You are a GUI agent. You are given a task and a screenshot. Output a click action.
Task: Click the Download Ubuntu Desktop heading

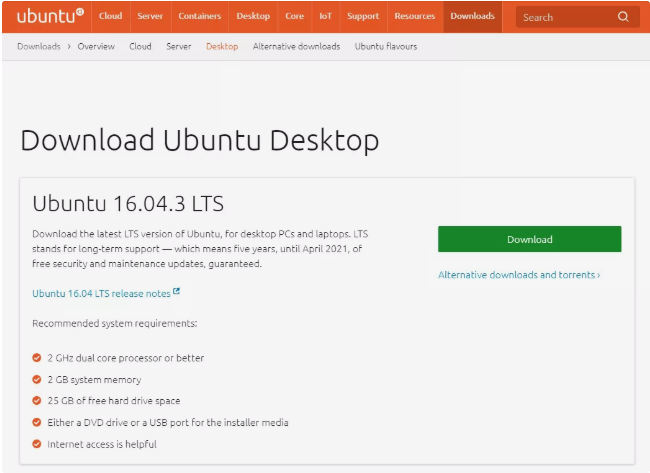(199, 140)
